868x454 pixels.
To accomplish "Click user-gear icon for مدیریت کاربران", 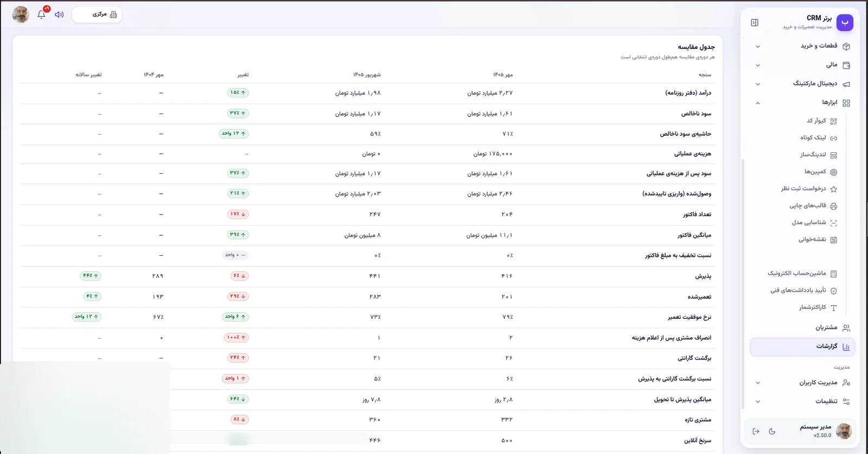I will (x=846, y=383).
